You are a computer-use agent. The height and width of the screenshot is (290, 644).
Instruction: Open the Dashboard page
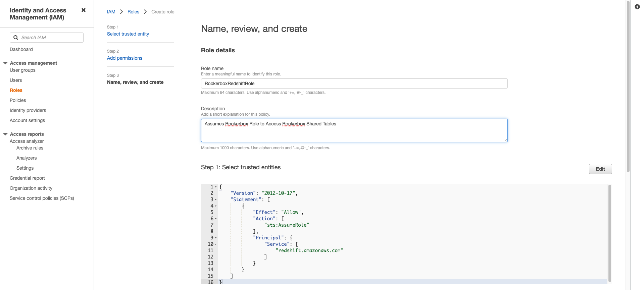[21, 49]
